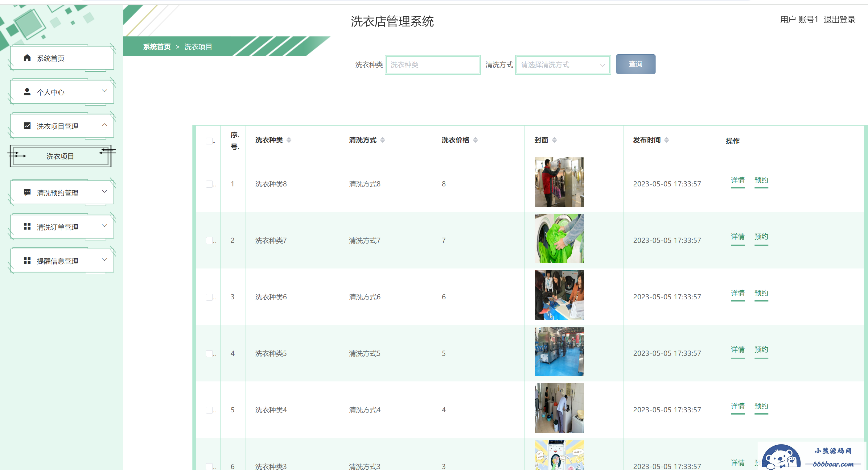Click the 用户 账号1 label
This screenshot has height=470, width=868.
(x=799, y=19)
